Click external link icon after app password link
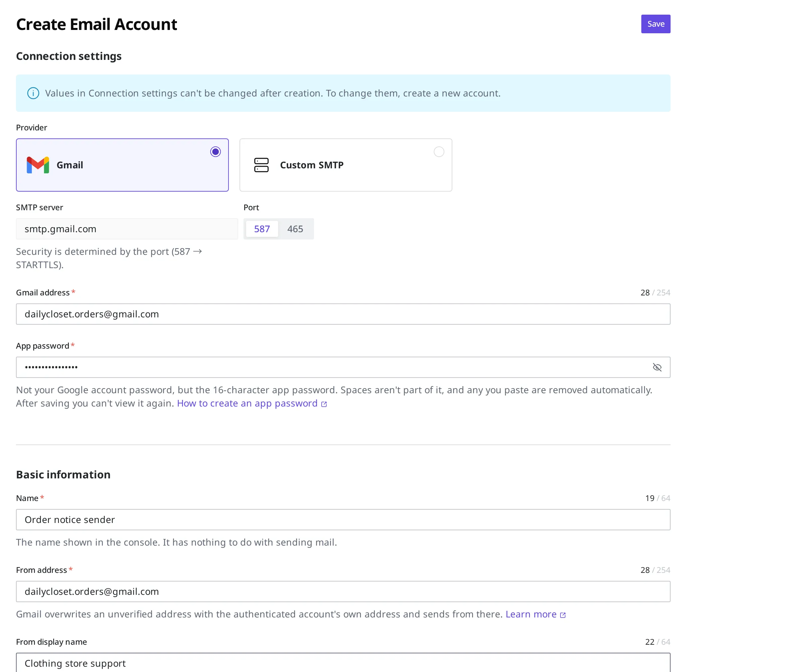The height and width of the screenshot is (672, 785). coord(324,405)
